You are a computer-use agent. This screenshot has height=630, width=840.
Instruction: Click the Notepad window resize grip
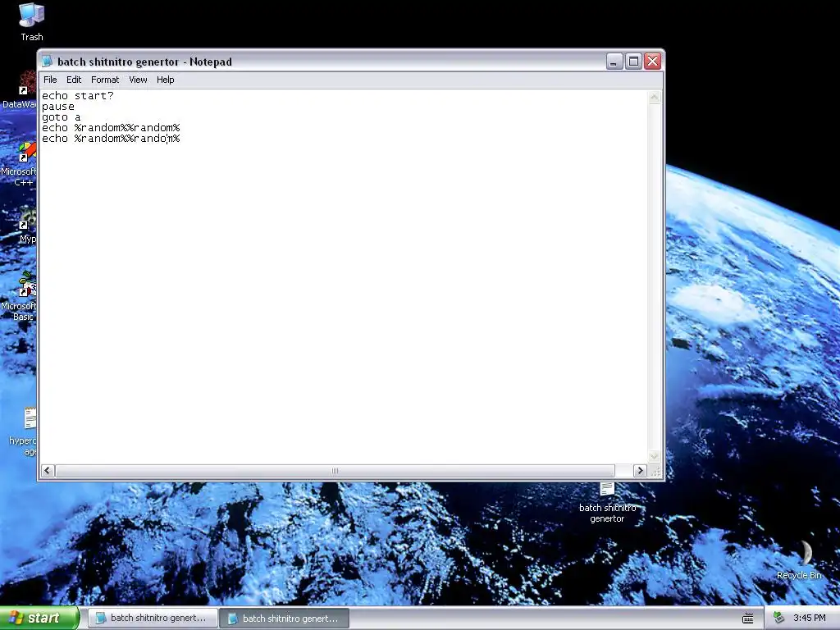tap(655, 472)
